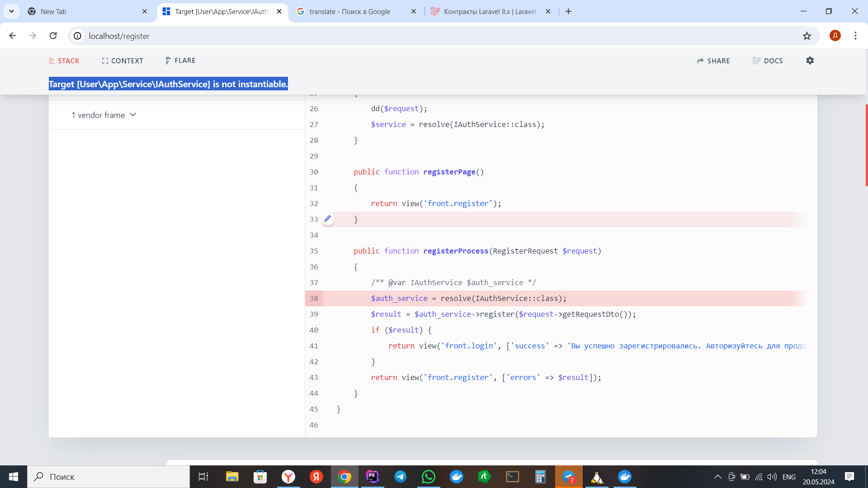
Task: Click the back navigation arrow
Action: pos(13,35)
